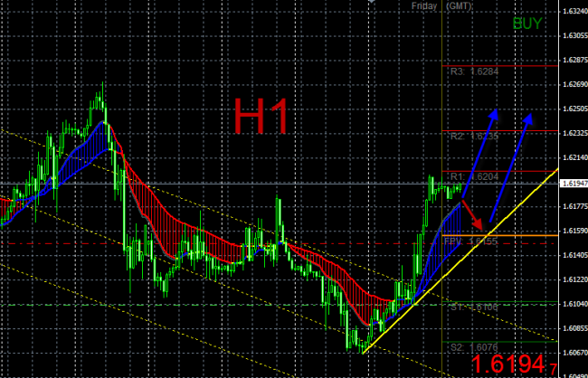Click the 1.62690 price axis value
This screenshot has width=588, height=378.
pos(574,84)
